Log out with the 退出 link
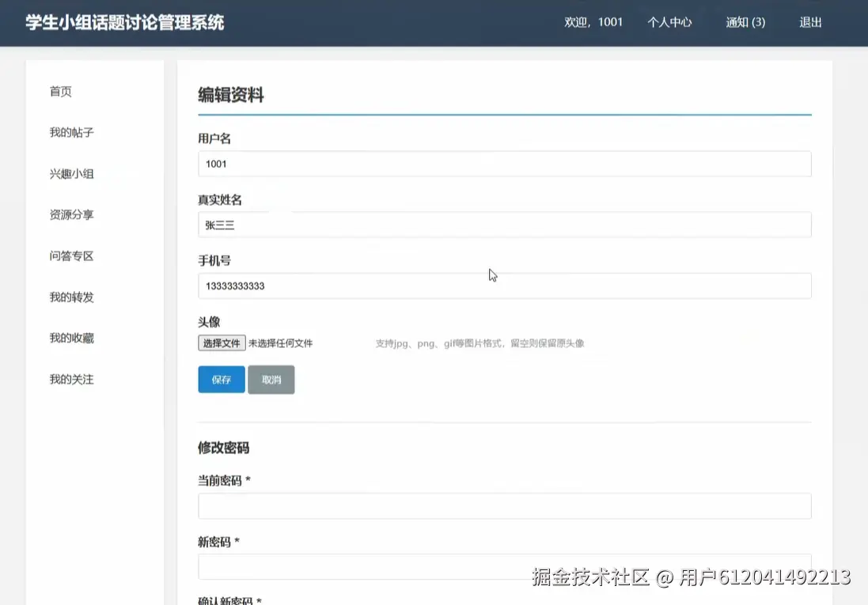 point(810,22)
